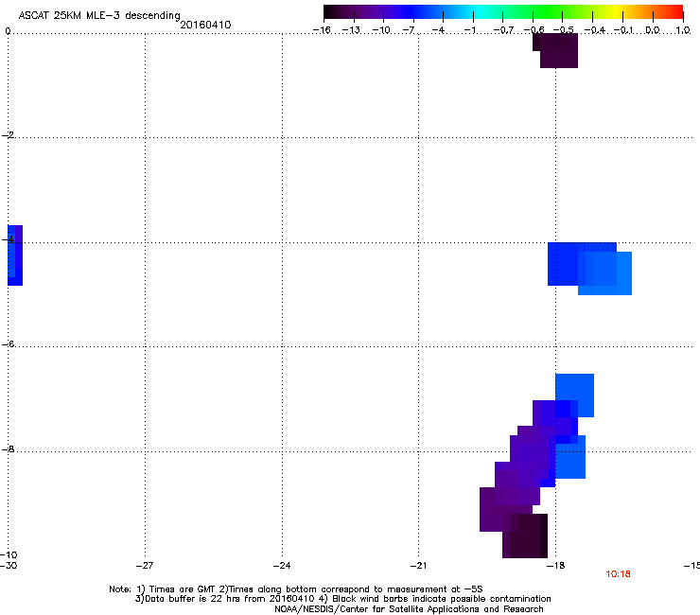This screenshot has width=700, height=615.
Task: Click the red end of the color bar
Action: [x=676, y=12]
